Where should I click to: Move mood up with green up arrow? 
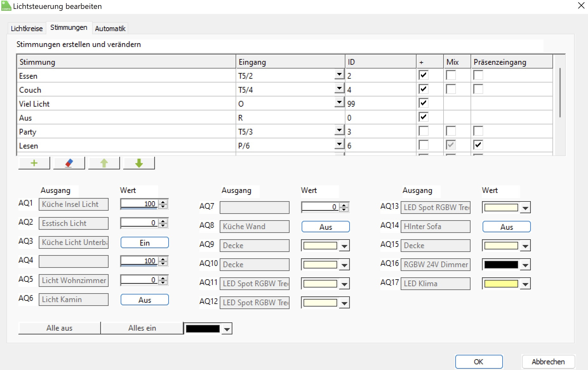pos(104,163)
